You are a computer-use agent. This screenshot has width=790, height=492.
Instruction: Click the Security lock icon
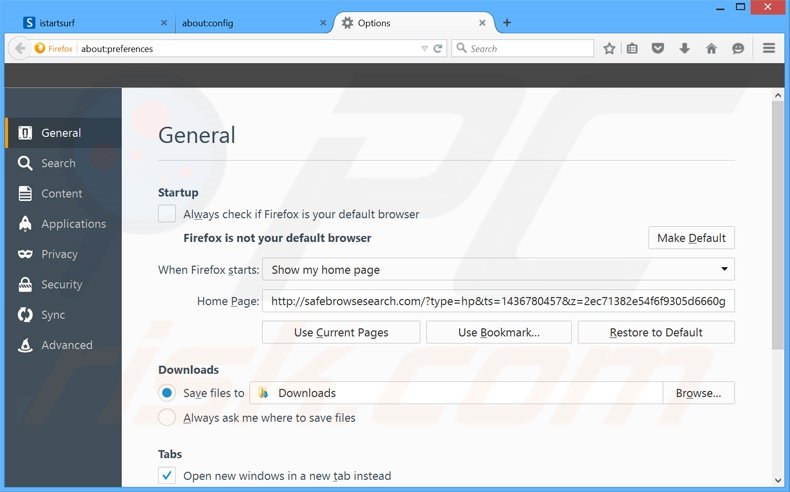tap(25, 284)
